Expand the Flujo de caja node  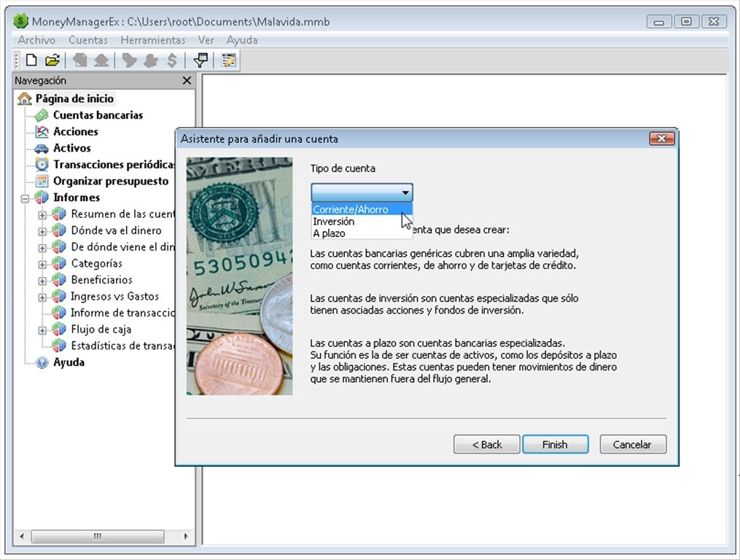click(42, 330)
